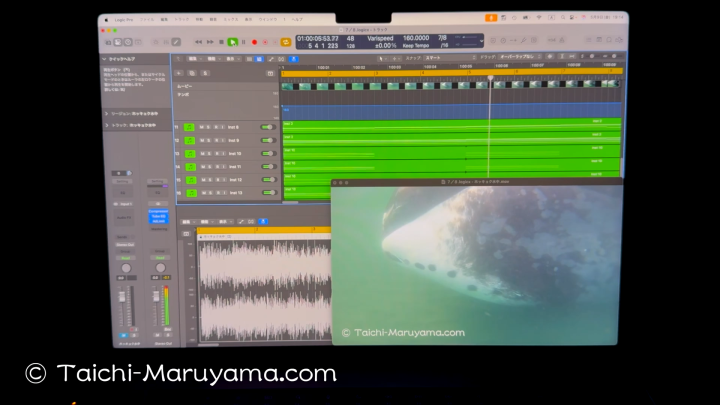Click the green instrument icon of Inst 12
The height and width of the screenshot is (405, 720).
(191, 180)
